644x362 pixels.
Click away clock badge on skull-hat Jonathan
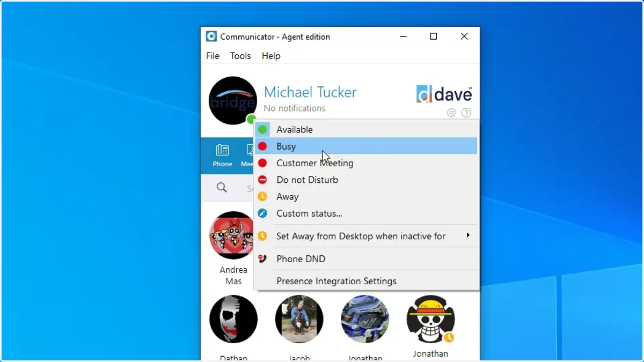pos(449,337)
